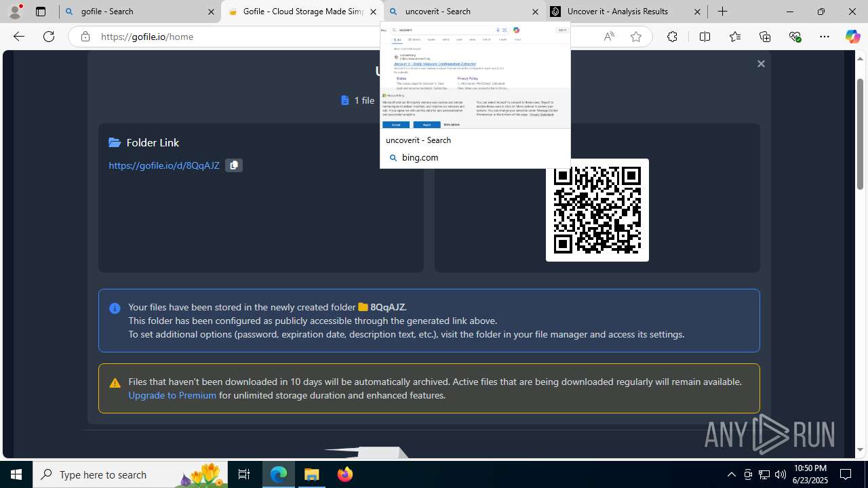Click the Upgrade to Premium link

coord(172,395)
